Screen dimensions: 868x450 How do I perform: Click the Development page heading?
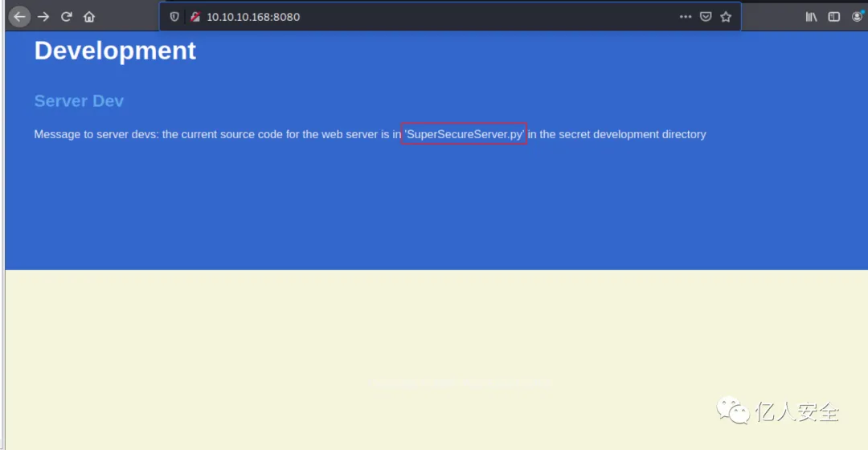click(x=115, y=51)
